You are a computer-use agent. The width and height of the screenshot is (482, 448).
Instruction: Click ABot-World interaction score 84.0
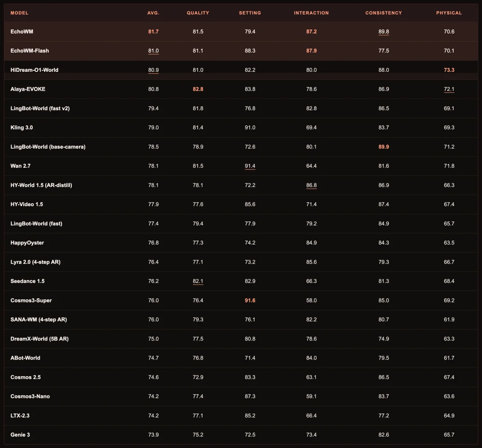[312, 358]
